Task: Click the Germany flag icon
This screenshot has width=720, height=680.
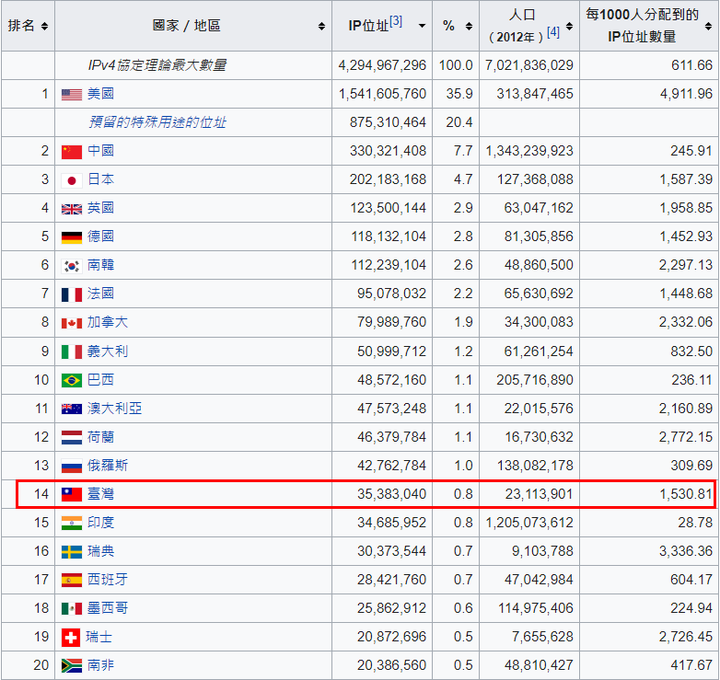Action: click(x=72, y=237)
